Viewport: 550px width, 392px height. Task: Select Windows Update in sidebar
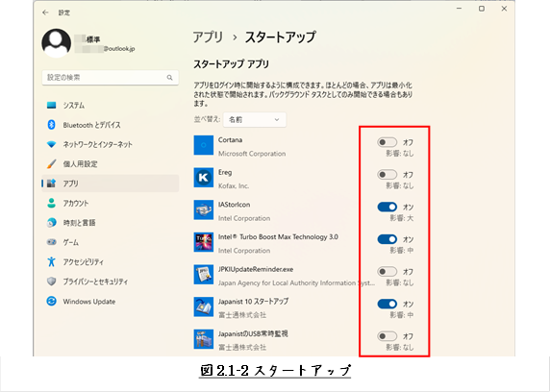point(111,301)
